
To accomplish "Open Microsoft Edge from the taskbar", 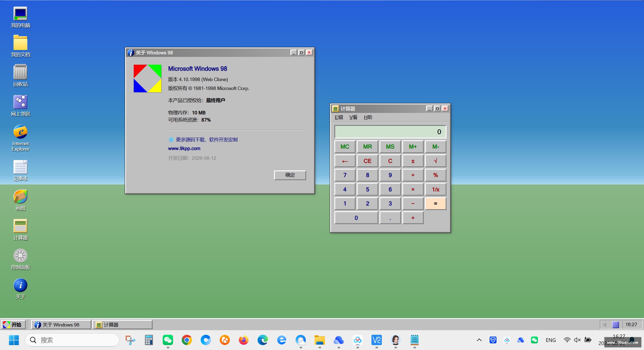I will pos(263,340).
